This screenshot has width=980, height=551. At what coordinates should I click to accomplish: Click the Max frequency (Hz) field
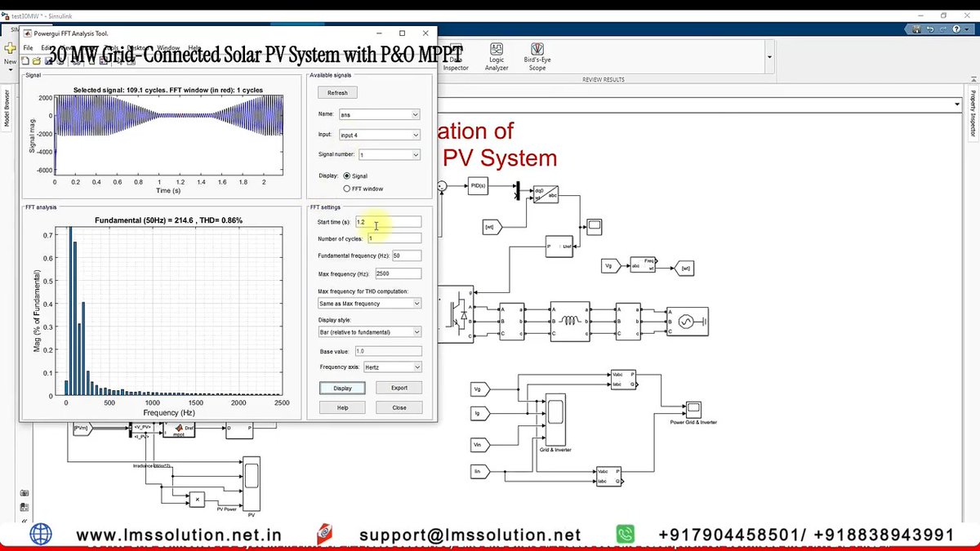pos(399,273)
